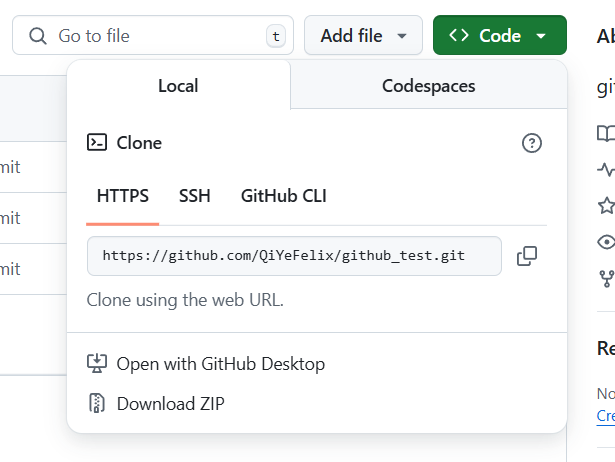Click the Clone heading text
The image size is (615, 462).
(139, 143)
